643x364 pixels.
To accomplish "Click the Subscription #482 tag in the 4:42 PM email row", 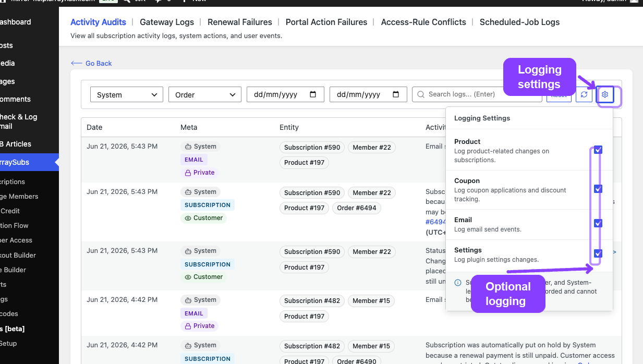I will [312, 300].
